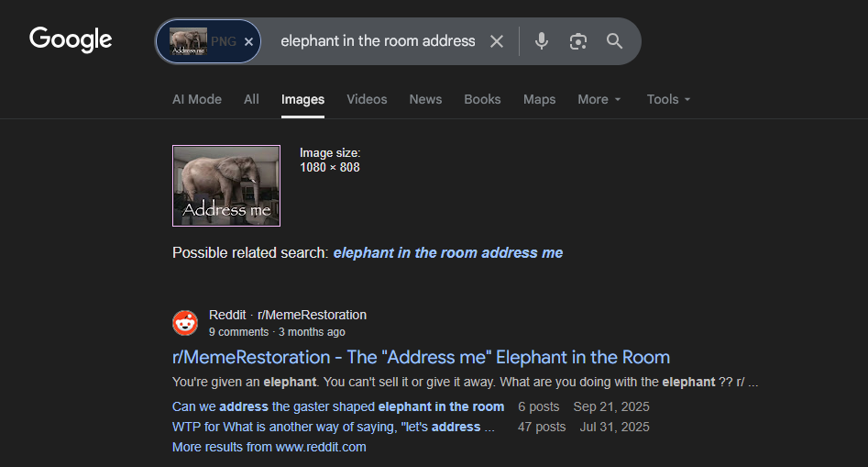This screenshot has height=467, width=868.
Task: Expand the Tools dropdown
Action: [x=669, y=100]
